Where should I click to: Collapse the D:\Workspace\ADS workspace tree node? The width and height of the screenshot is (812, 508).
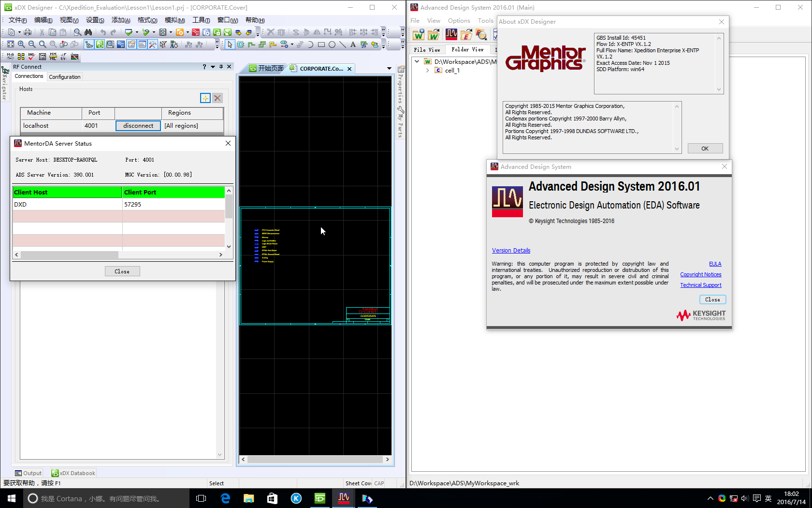(417, 61)
